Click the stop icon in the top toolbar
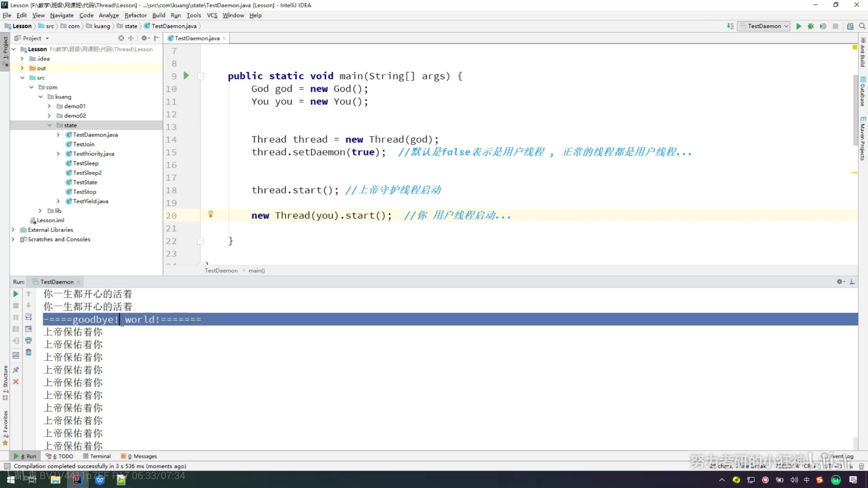868x488 pixels. [x=835, y=26]
